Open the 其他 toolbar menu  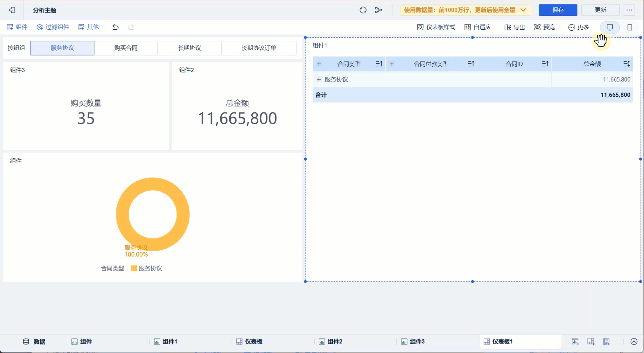tap(89, 27)
